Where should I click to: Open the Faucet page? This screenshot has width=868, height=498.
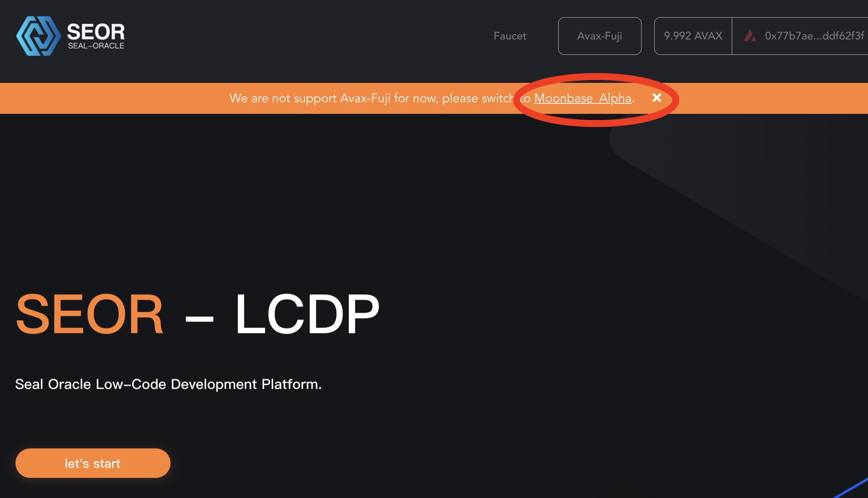510,36
